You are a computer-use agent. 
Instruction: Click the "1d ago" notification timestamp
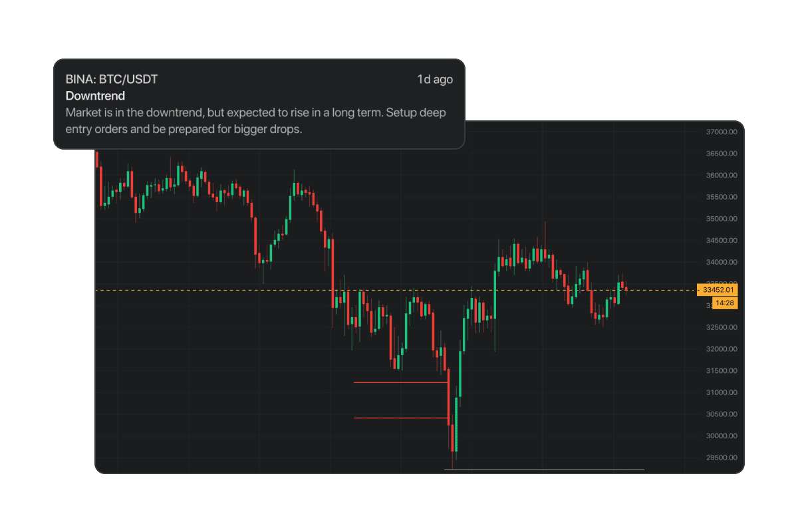pyautogui.click(x=435, y=80)
